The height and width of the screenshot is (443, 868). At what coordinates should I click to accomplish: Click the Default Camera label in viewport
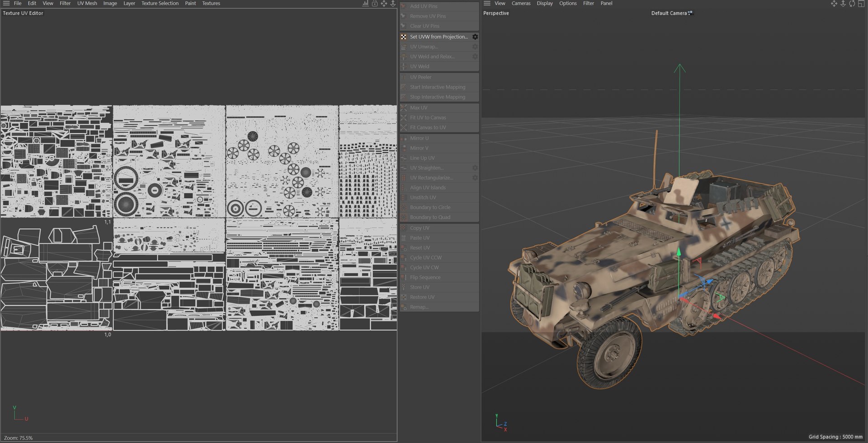(x=669, y=13)
